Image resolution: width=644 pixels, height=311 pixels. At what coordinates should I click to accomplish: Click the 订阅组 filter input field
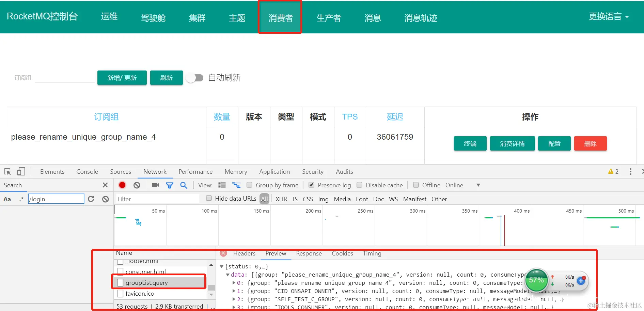click(x=65, y=78)
